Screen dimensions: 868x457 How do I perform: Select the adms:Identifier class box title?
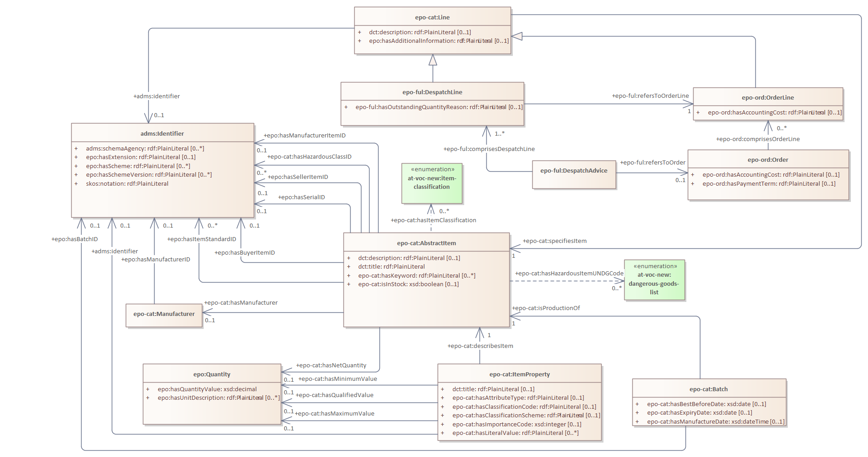(x=162, y=134)
